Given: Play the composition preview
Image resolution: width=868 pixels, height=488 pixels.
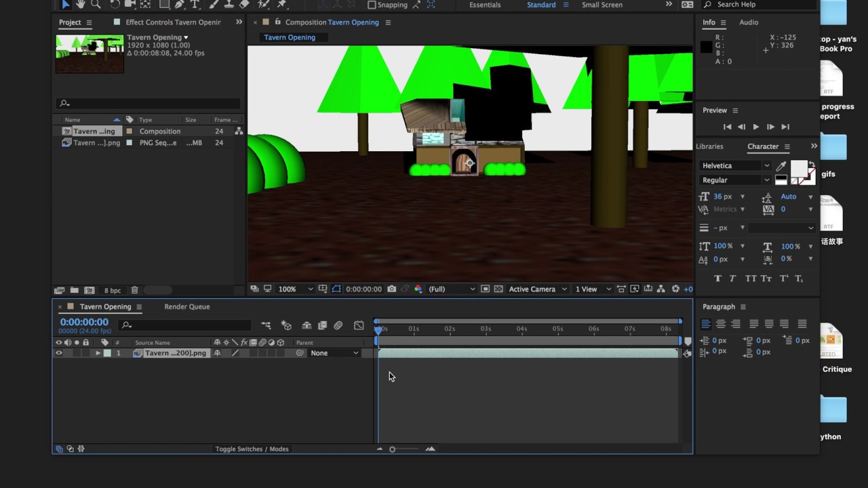Looking at the screenshot, I should coord(755,127).
